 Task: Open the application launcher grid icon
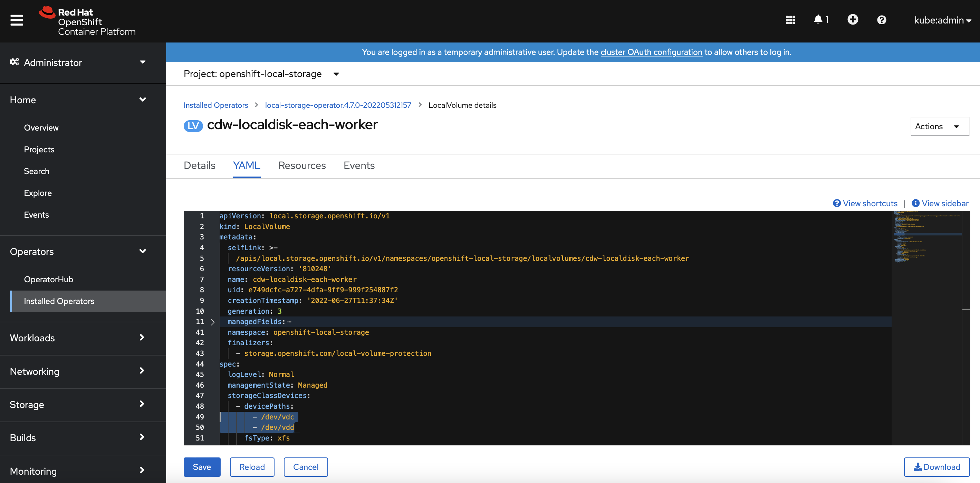(x=790, y=20)
